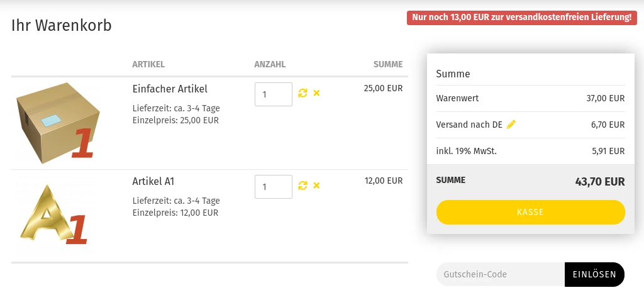Refresh quantity for Artikel A1
Image resolution: width=644 pixels, height=295 pixels.
[x=303, y=186]
